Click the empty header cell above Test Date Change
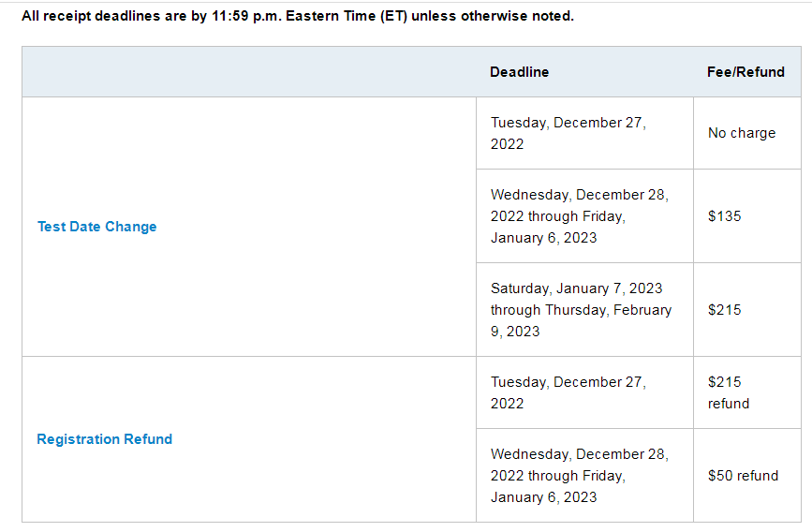This screenshot has height=532, width=812. click(x=249, y=72)
